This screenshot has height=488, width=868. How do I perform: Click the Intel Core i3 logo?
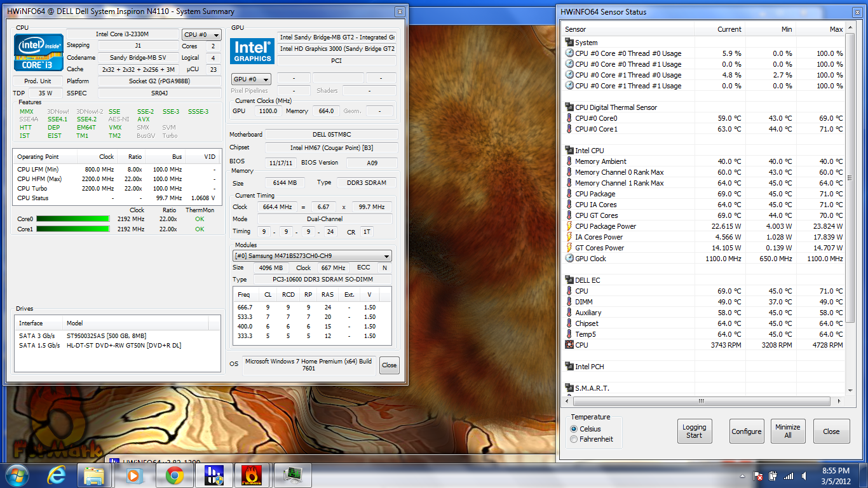(x=39, y=52)
